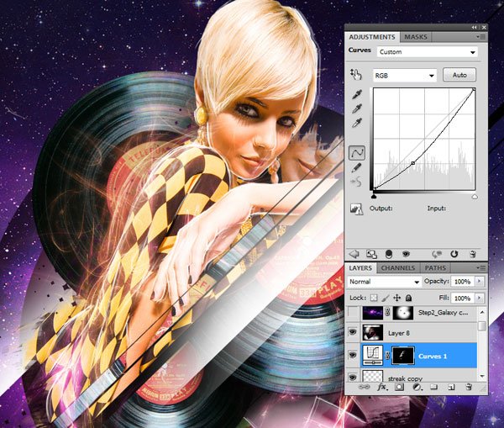The image size is (504, 428).
Task: Click layers scrollbar down arrow
Action: coord(481,376)
